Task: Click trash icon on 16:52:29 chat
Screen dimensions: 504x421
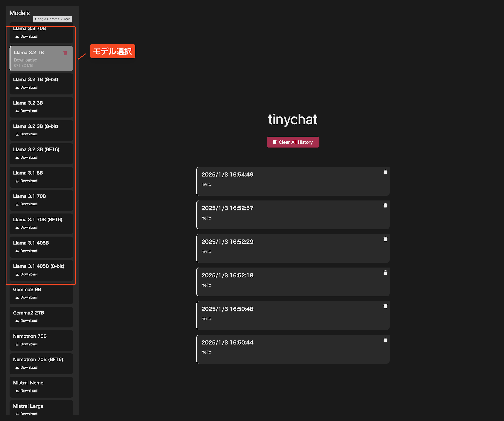Action: coord(385,239)
